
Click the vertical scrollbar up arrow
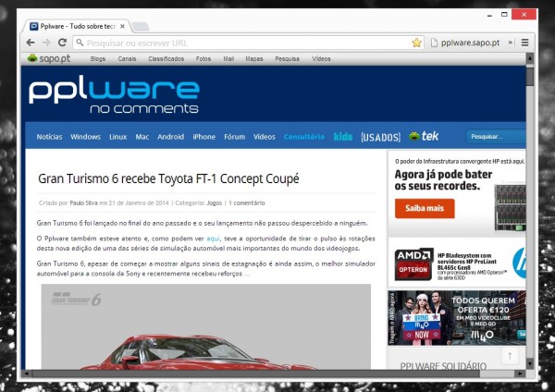[530, 57]
